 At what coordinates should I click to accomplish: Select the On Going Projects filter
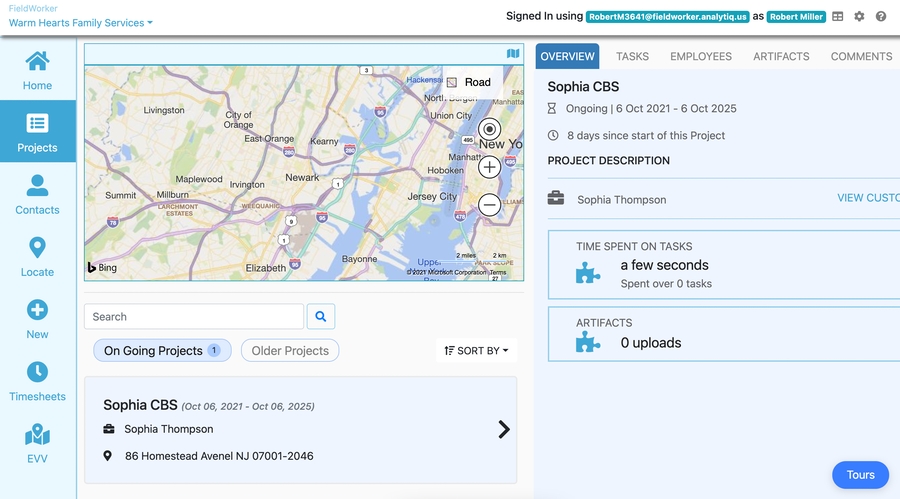click(x=162, y=351)
